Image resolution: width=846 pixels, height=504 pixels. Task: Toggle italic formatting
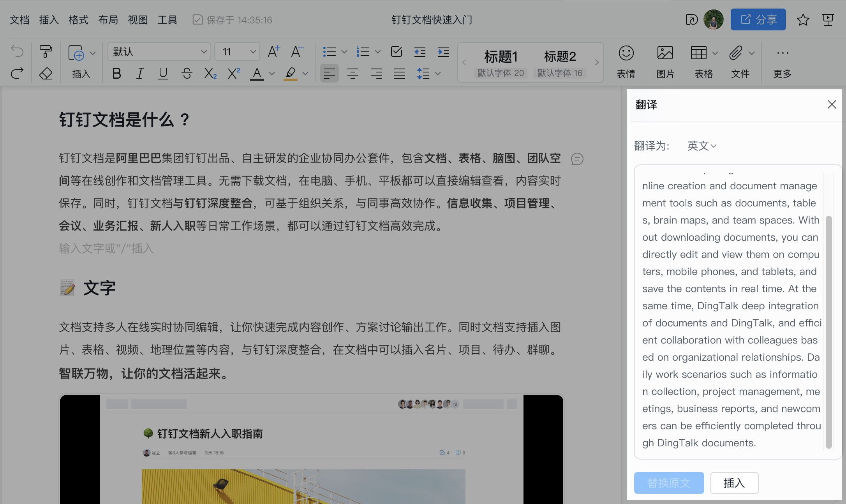click(139, 73)
